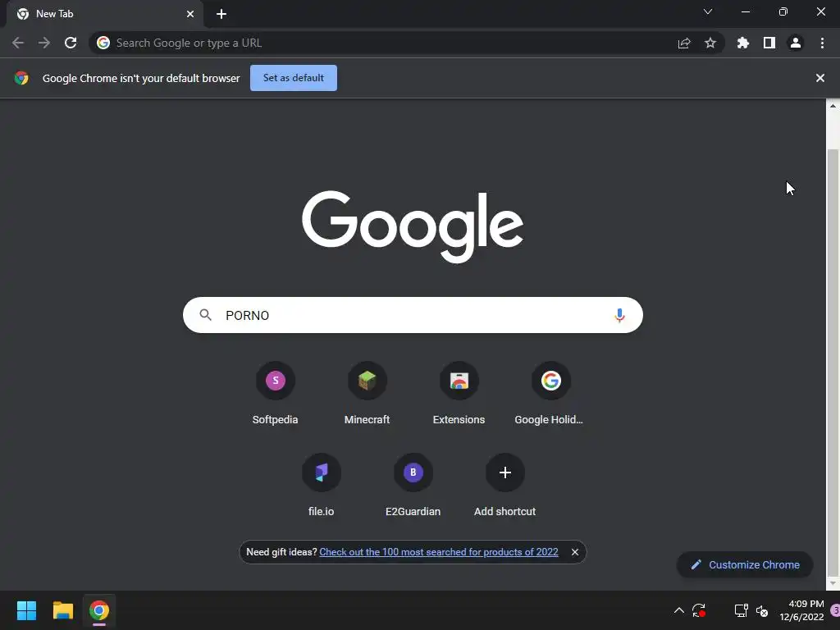This screenshot has width=840, height=630.
Task: Reload the current page
Action: coord(71,43)
